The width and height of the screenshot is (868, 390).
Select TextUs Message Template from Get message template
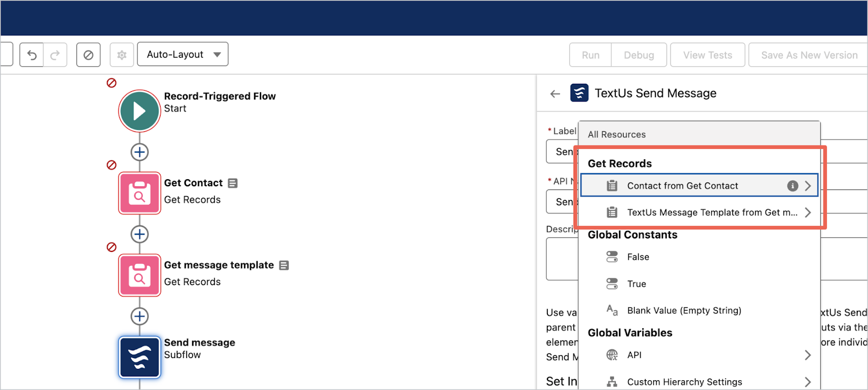coord(699,212)
